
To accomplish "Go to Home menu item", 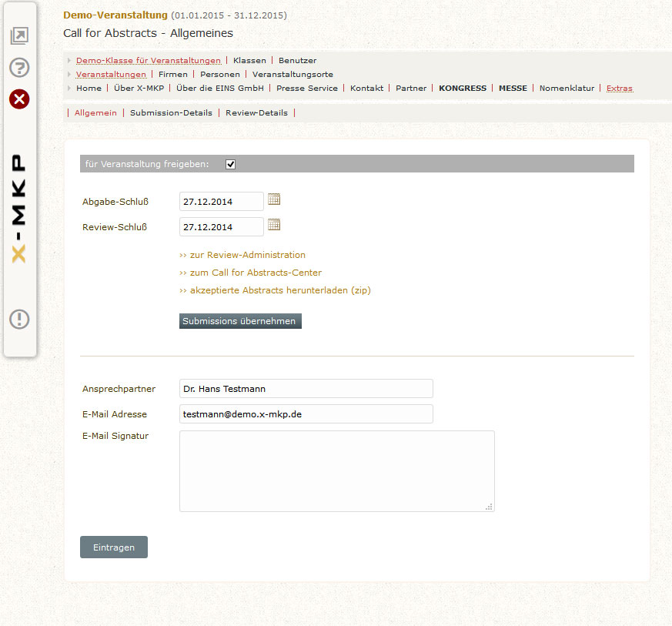I will 89,88.
